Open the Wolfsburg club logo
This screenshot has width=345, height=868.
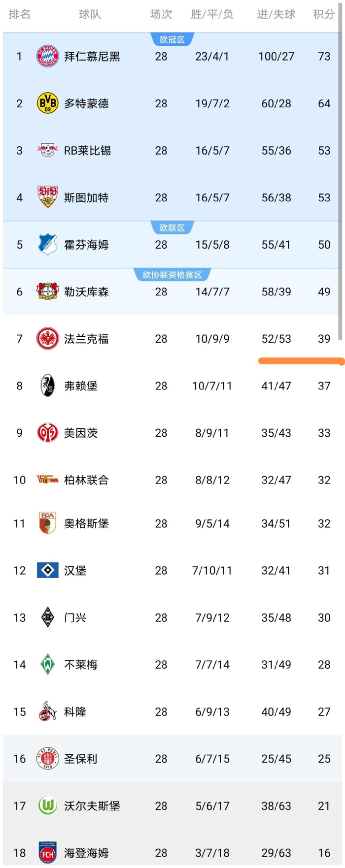(47, 805)
